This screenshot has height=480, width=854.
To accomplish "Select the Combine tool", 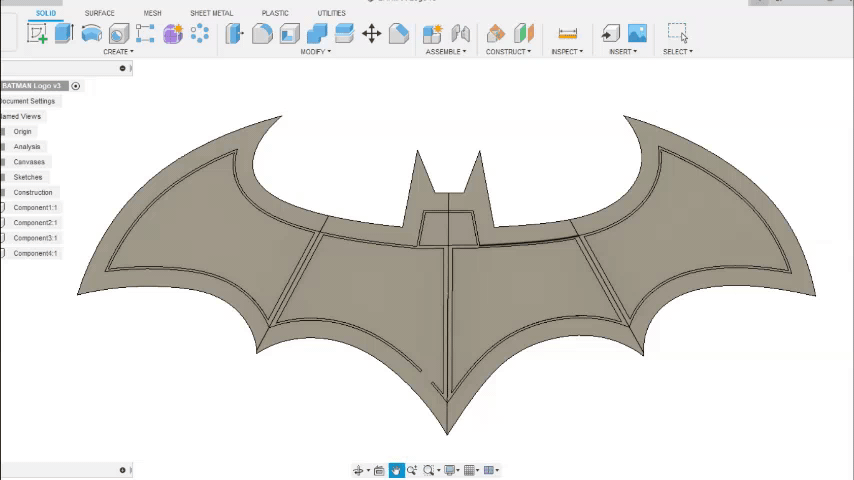I will coord(317,34).
